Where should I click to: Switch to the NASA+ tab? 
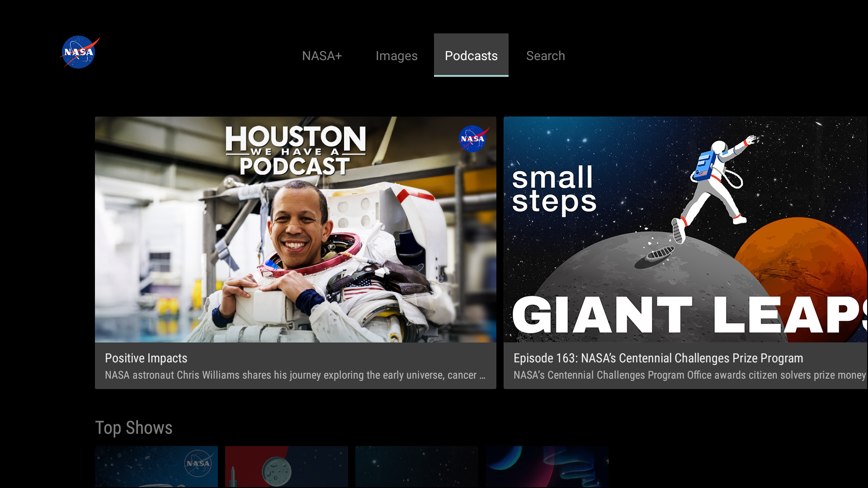click(x=322, y=56)
